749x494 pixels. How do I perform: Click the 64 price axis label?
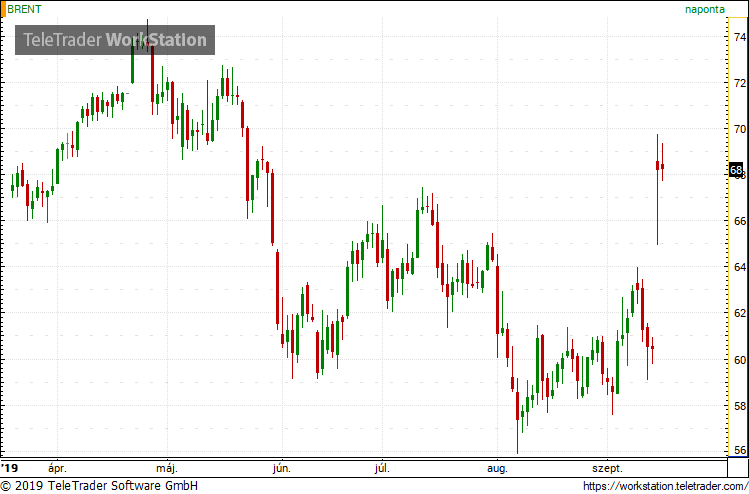pyautogui.click(x=740, y=267)
